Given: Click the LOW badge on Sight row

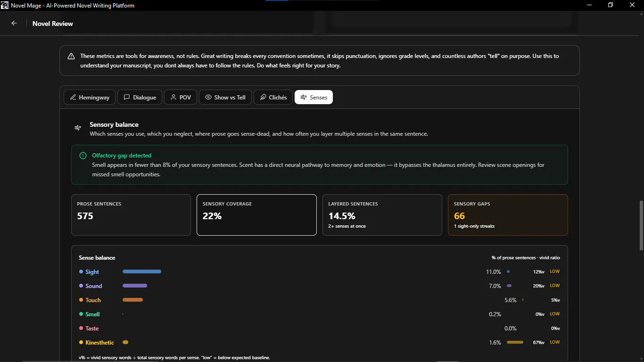Looking at the screenshot, I should [x=555, y=271].
